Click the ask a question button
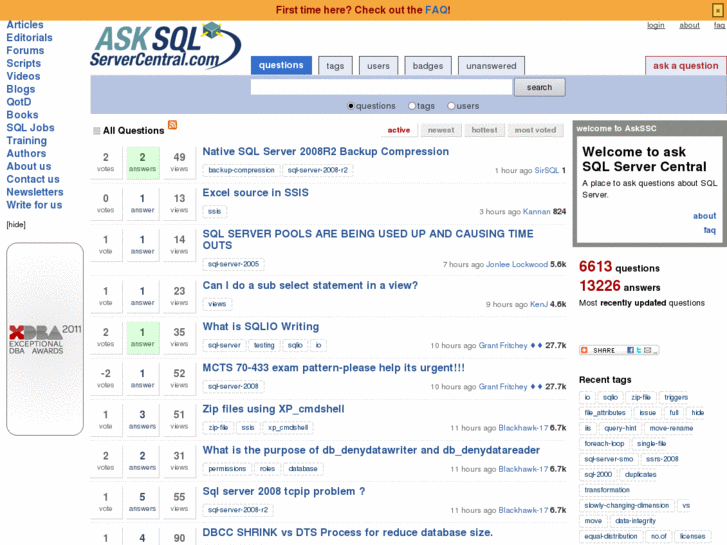Screen dimensions: 727x545 (x=686, y=66)
